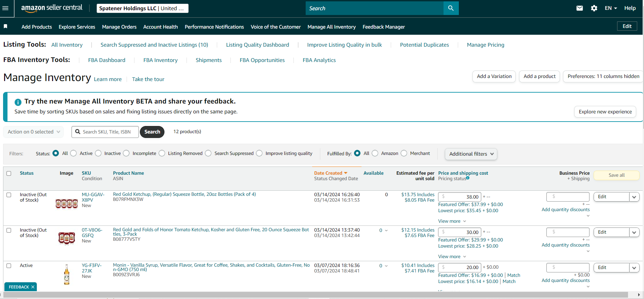The width and height of the screenshot is (644, 299).
Task: Open the FBA Dashboard link
Action: click(107, 60)
